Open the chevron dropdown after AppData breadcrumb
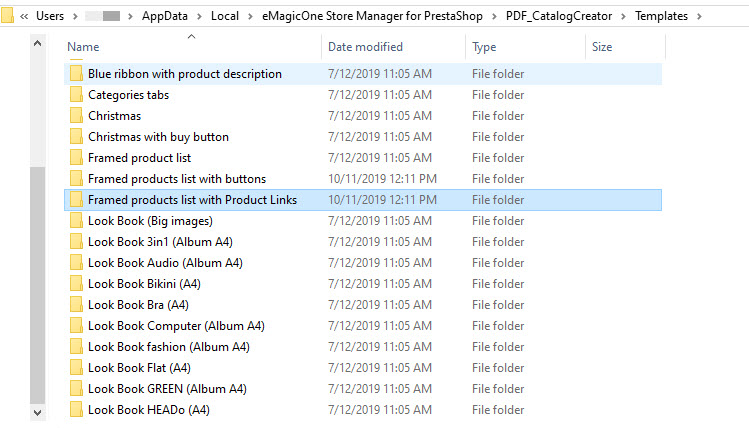 point(199,16)
